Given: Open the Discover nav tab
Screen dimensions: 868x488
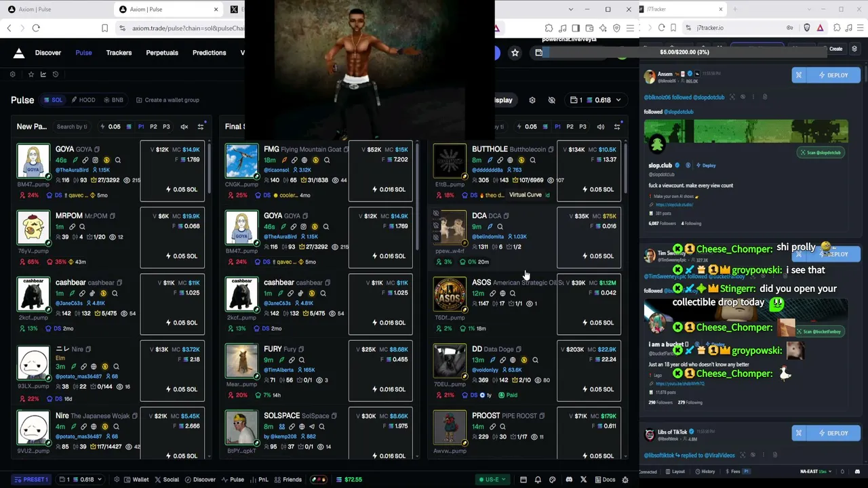Looking at the screenshot, I should (x=48, y=53).
